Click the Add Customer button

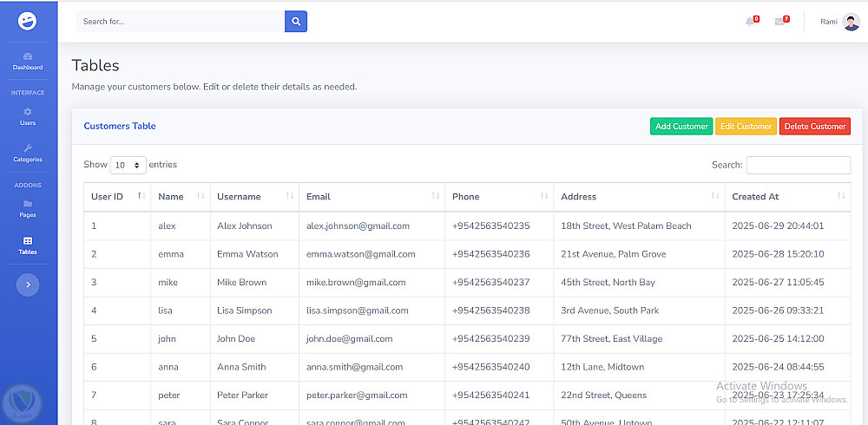[x=681, y=126]
